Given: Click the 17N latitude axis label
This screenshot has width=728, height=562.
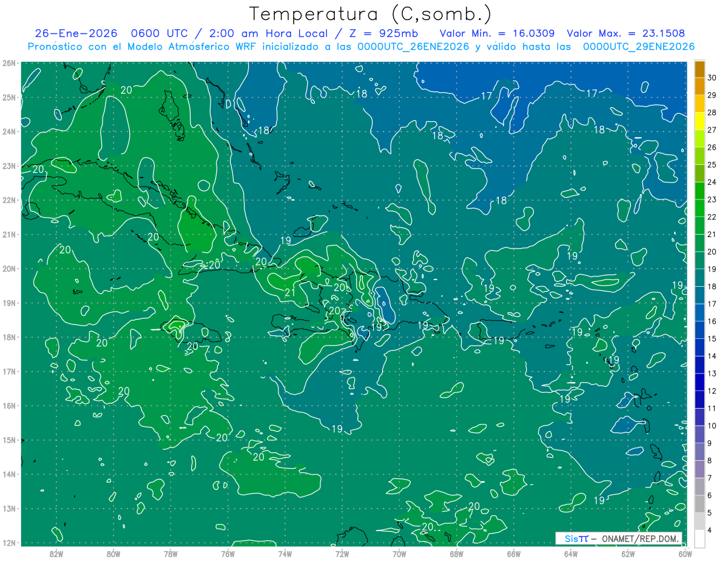Looking at the screenshot, I should pyautogui.click(x=9, y=372).
